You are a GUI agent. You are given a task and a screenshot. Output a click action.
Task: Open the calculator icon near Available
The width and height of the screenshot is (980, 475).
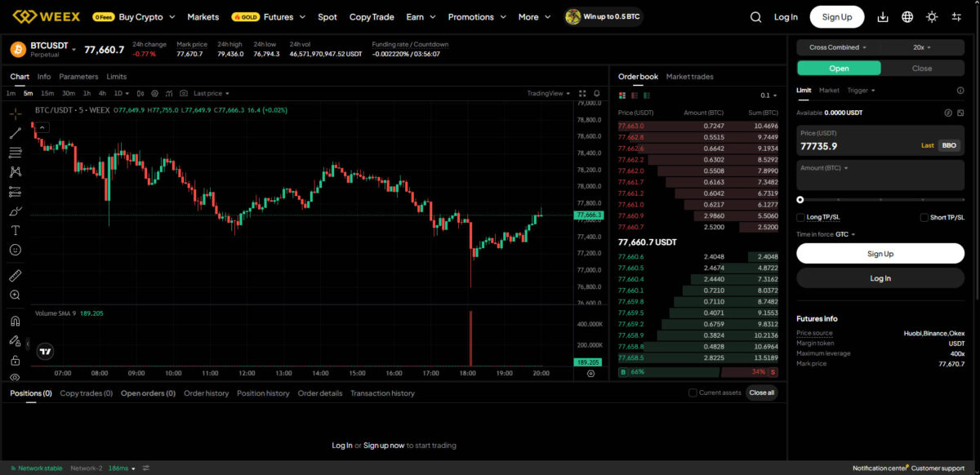(x=960, y=113)
